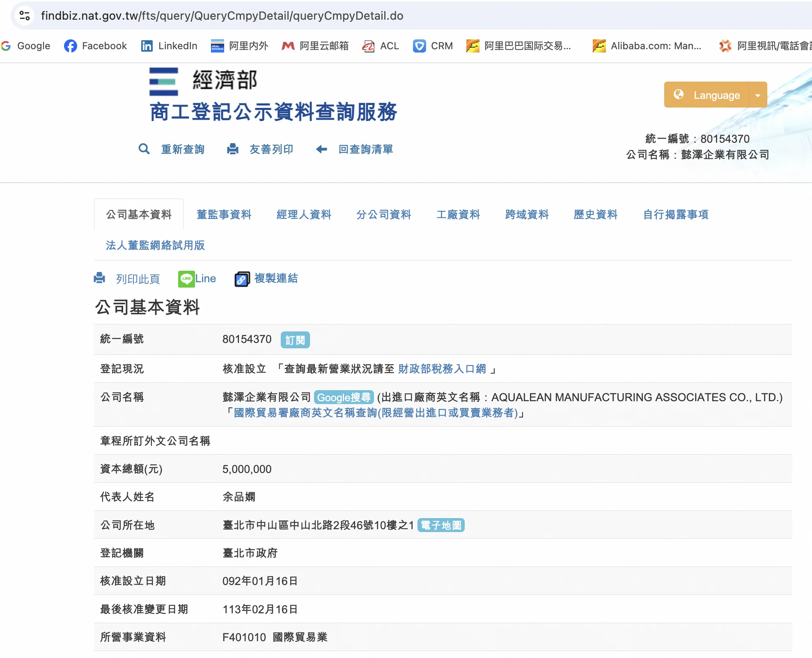Viewport: 812px width, 658px height.
Task: Click the 訂閱 subscribe button
Action: pos(295,340)
